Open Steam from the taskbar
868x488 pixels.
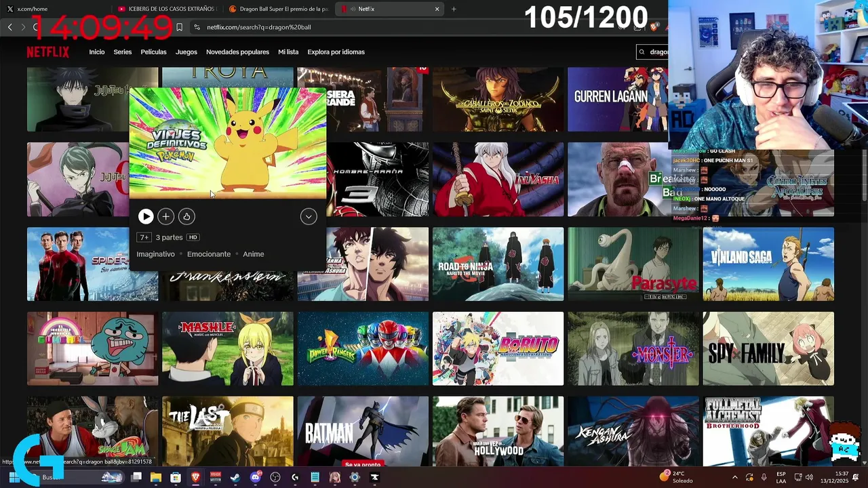[x=235, y=477]
